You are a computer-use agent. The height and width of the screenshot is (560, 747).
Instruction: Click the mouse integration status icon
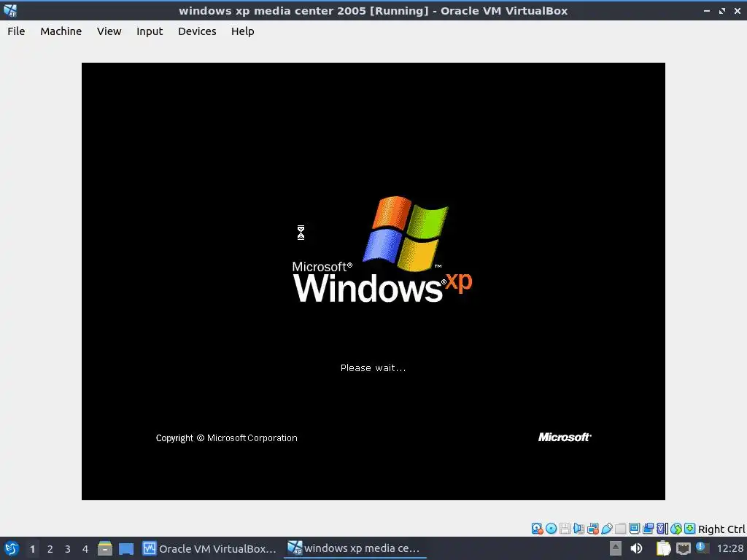tap(676, 529)
